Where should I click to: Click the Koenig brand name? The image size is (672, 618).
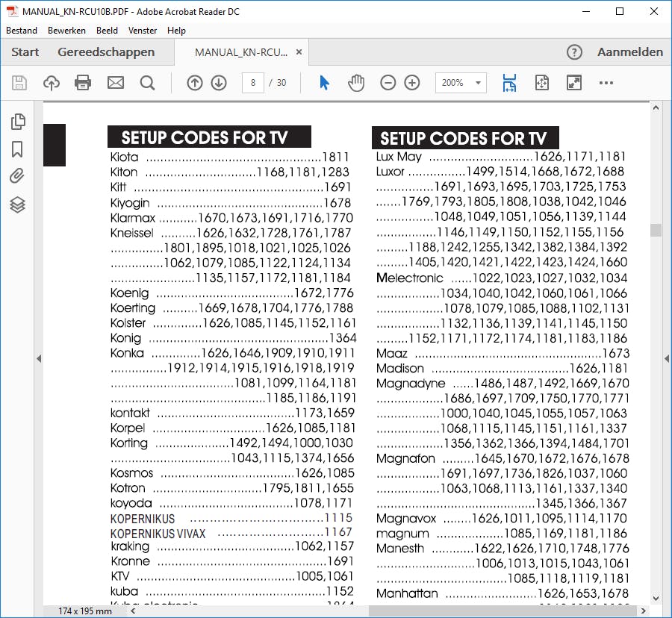pos(129,293)
